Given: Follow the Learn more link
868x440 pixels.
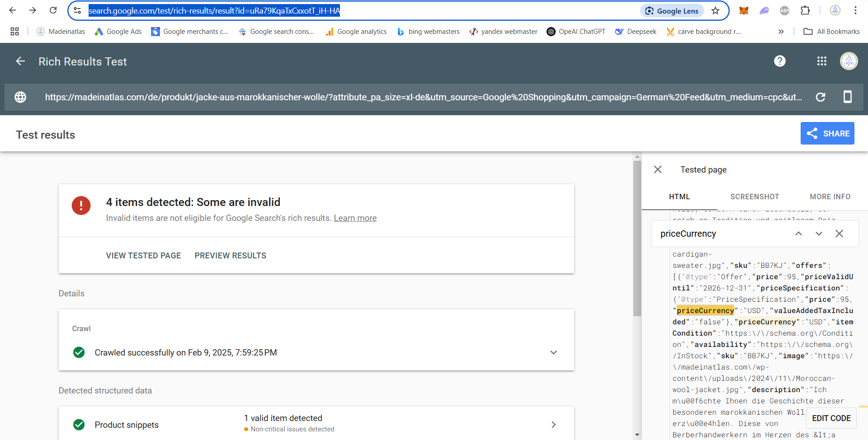Looking at the screenshot, I should click(355, 218).
